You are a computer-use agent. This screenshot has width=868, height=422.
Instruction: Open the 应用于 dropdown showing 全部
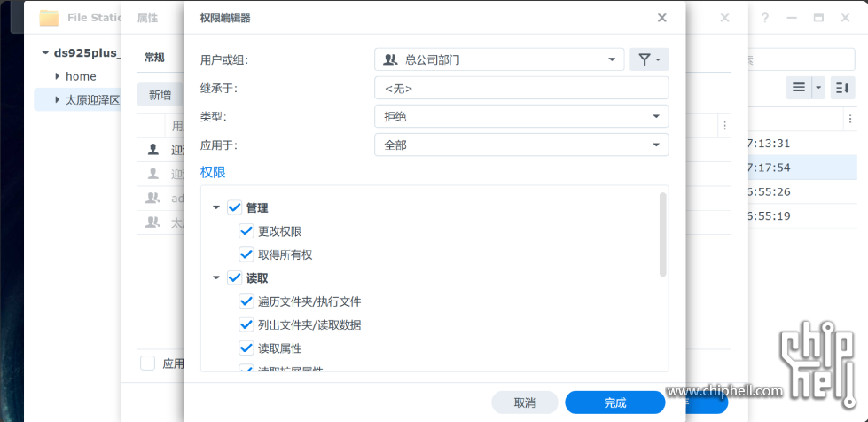point(521,145)
